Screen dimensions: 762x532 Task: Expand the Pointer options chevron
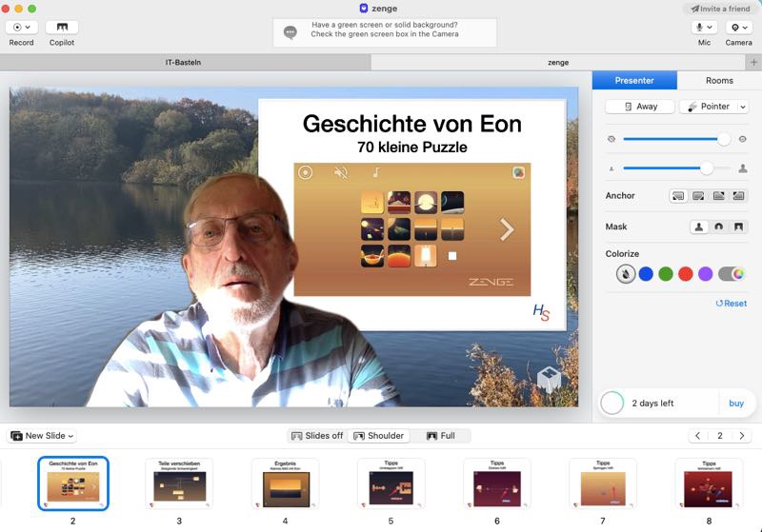pyautogui.click(x=743, y=107)
